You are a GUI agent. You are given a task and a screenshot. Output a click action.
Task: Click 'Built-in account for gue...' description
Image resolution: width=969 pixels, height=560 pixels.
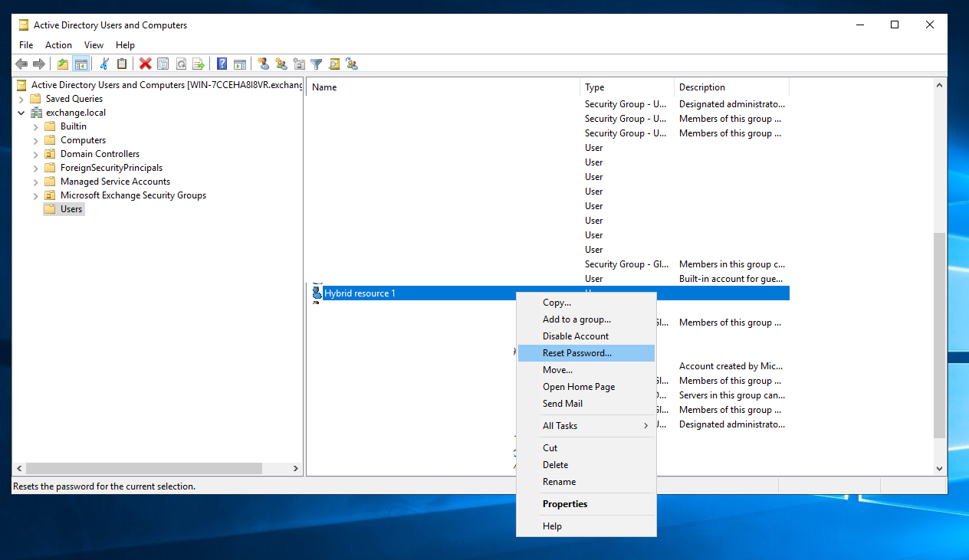coord(731,279)
